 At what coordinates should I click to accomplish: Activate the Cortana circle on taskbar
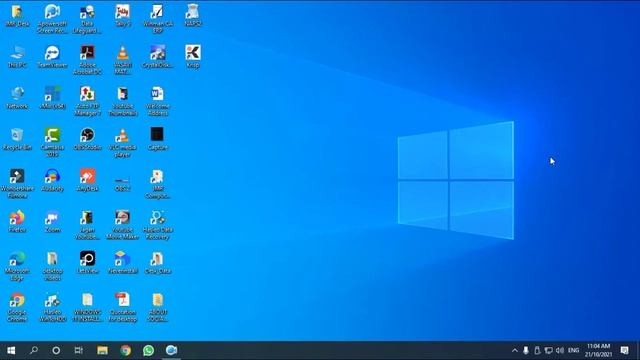(56, 350)
